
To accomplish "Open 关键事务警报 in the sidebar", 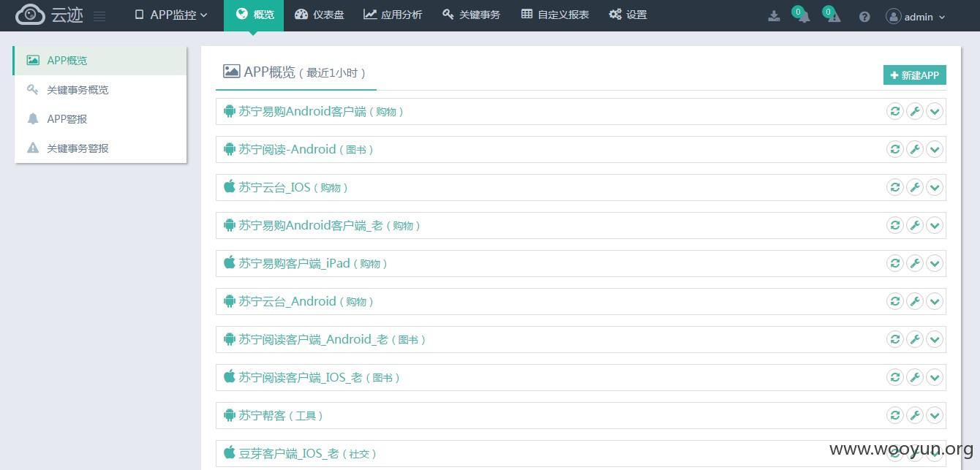I will pyautogui.click(x=100, y=148).
